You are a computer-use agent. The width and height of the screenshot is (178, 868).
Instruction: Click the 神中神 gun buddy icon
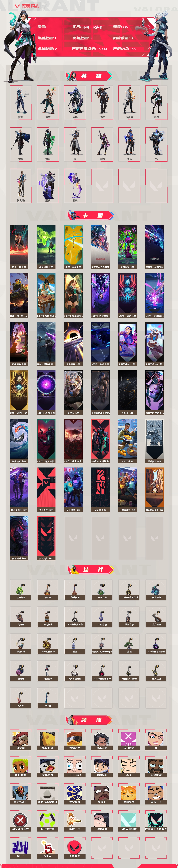(x=48, y=698)
